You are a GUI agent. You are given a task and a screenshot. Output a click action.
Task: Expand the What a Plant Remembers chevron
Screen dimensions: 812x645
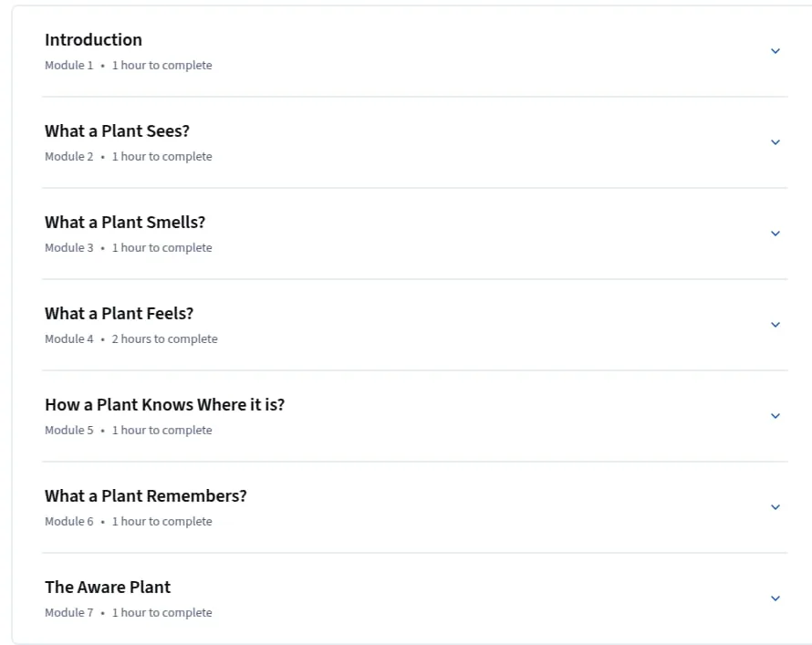776,507
